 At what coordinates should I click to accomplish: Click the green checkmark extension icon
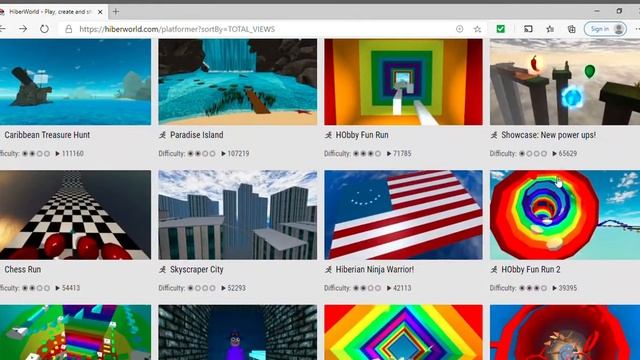pyautogui.click(x=500, y=29)
